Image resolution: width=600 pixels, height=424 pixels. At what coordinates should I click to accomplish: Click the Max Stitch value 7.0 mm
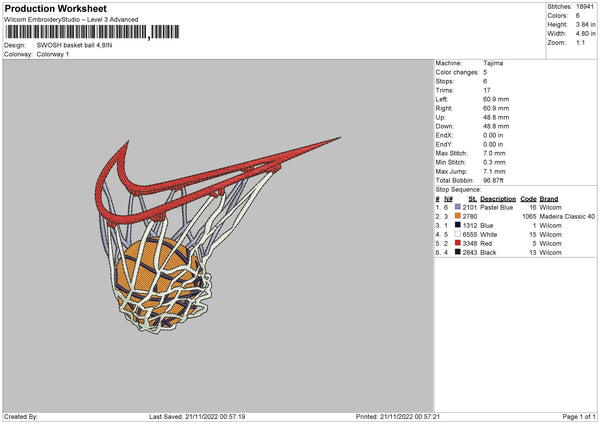(x=494, y=153)
